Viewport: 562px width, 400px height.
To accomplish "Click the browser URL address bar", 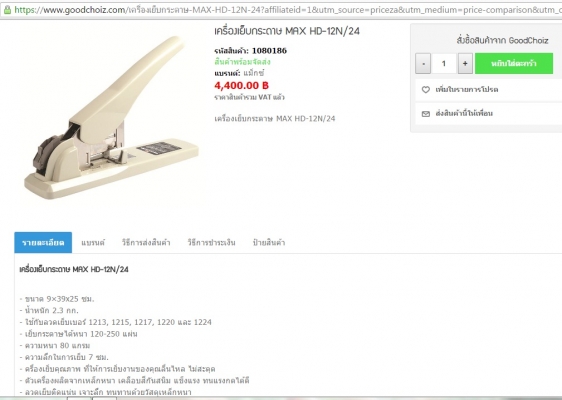I will pyautogui.click(x=287, y=10).
